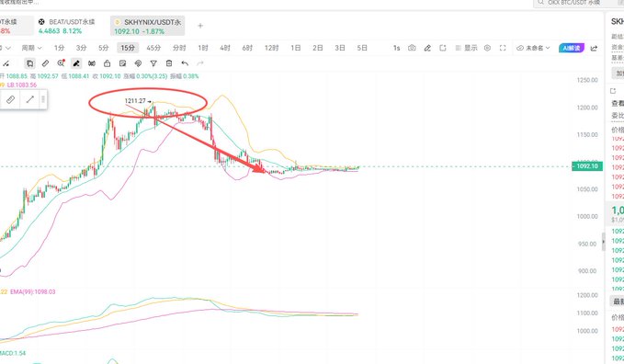Click the 900.00 price axis label
The width and height of the screenshot is (624, 364).
588,271
